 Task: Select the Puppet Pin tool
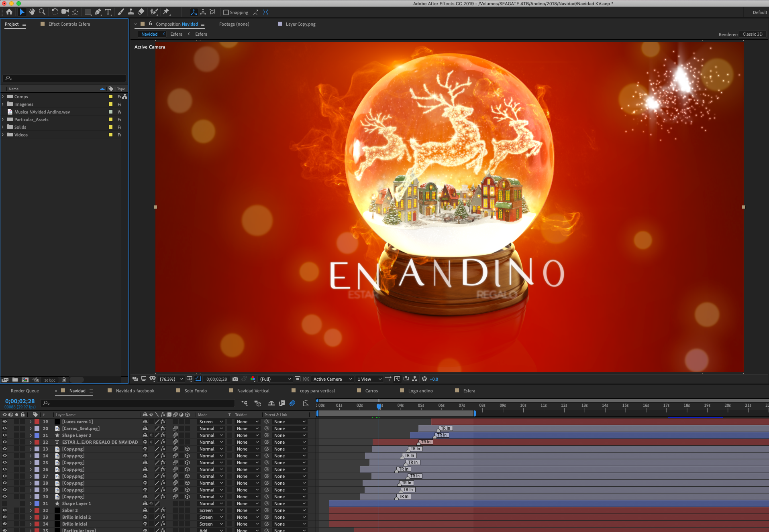point(166,12)
